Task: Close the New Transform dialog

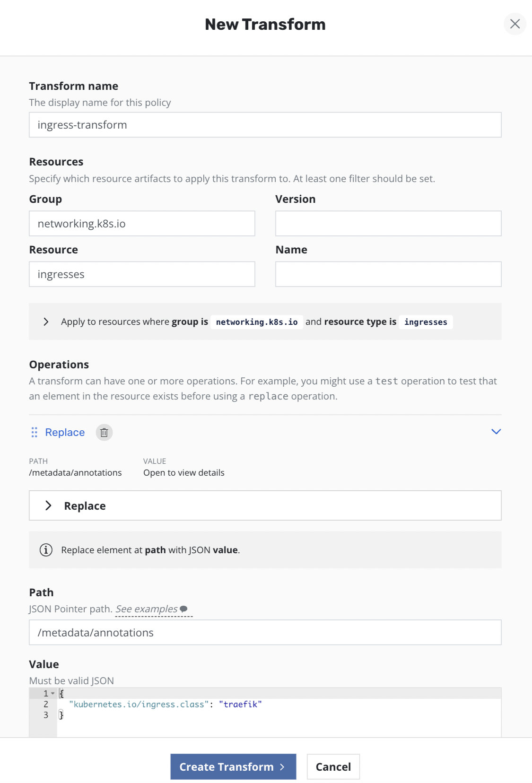Action: pos(515,24)
